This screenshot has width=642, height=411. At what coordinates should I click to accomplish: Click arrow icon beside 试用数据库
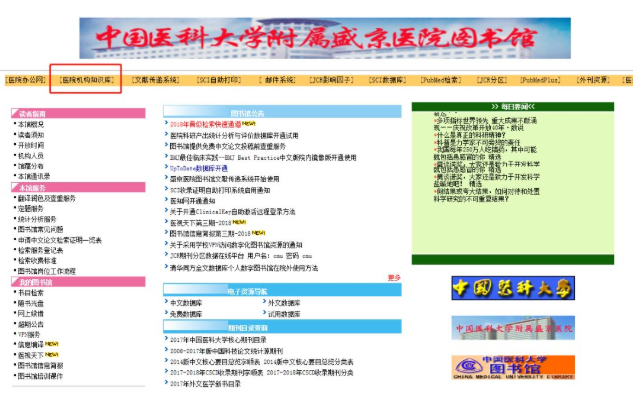pyautogui.click(x=264, y=313)
